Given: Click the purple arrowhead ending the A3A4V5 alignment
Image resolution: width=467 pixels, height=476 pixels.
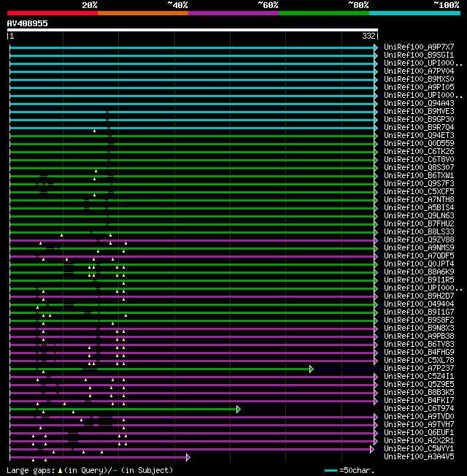Looking at the screenshot, I should click(188, 457).
